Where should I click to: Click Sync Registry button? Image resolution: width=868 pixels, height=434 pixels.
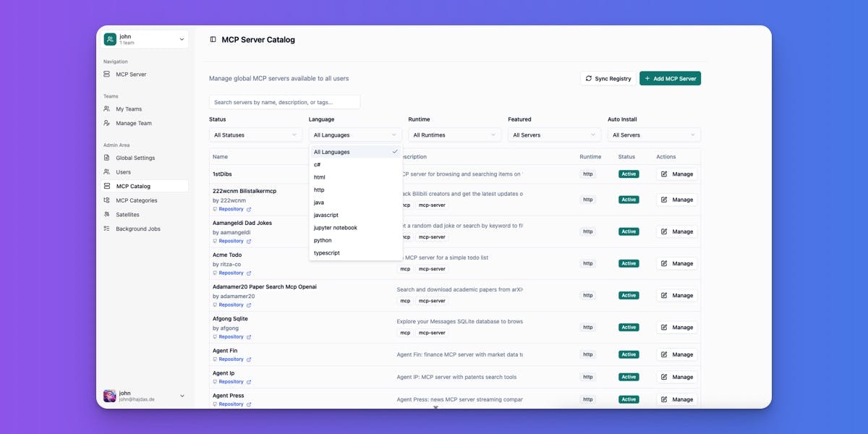[608, 78]
